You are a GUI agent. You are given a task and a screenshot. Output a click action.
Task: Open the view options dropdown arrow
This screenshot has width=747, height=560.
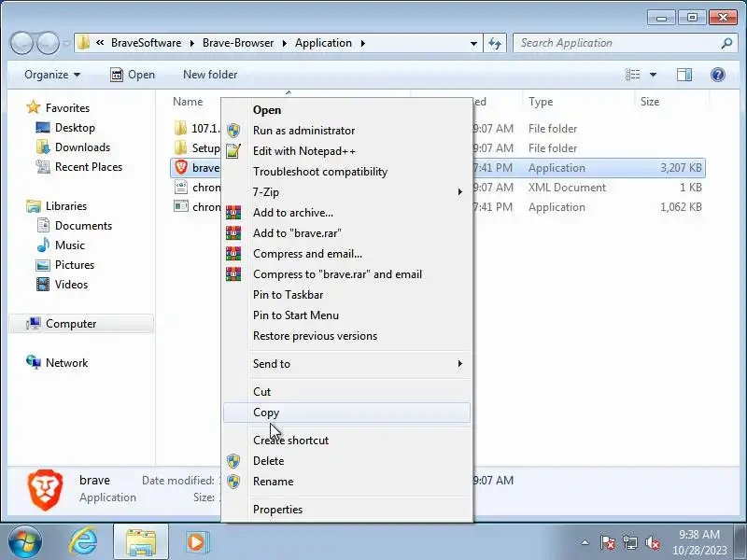[653, 75]
